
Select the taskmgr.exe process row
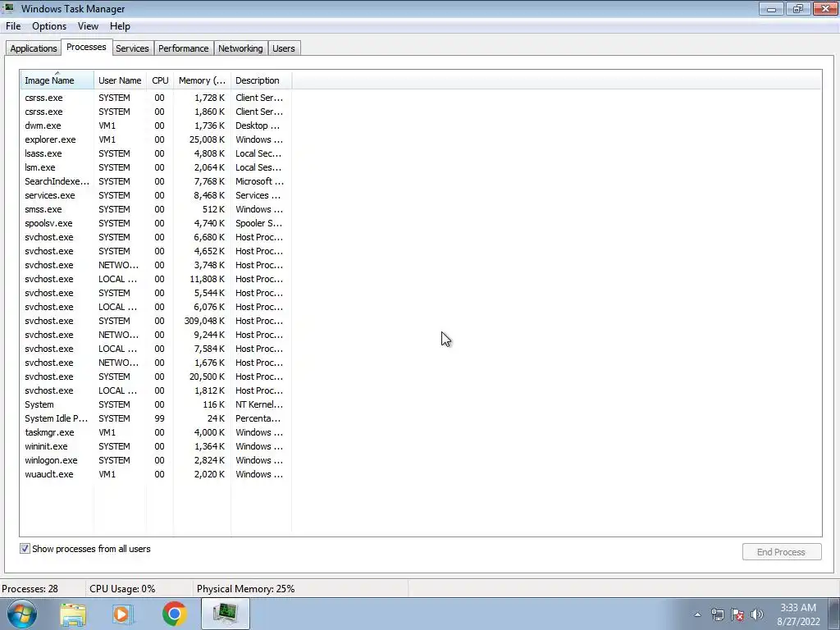(x=156, y=431)
